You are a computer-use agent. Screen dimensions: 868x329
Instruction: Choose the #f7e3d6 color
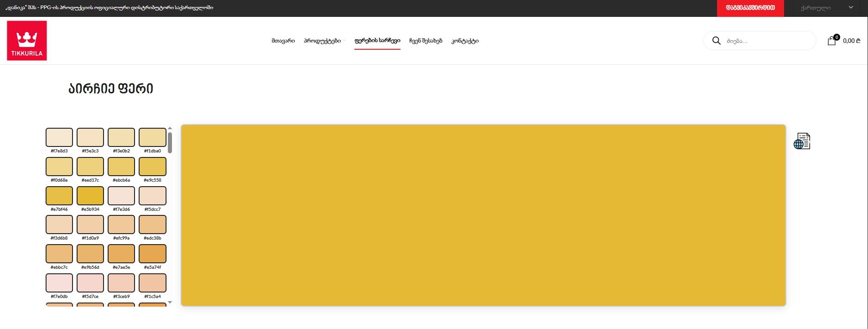(121, 196)
